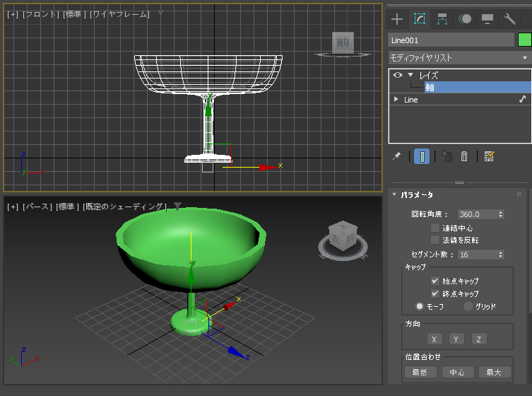Open the Create command panel tab
This screenshot has width=532, height=396.
click(x=396, y=19)
